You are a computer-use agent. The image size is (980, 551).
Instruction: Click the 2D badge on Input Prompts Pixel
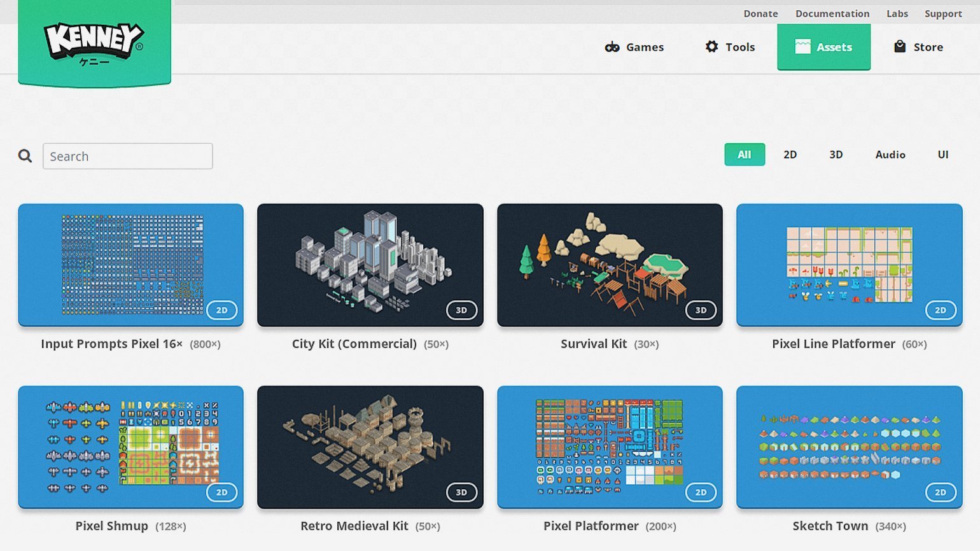221,310
